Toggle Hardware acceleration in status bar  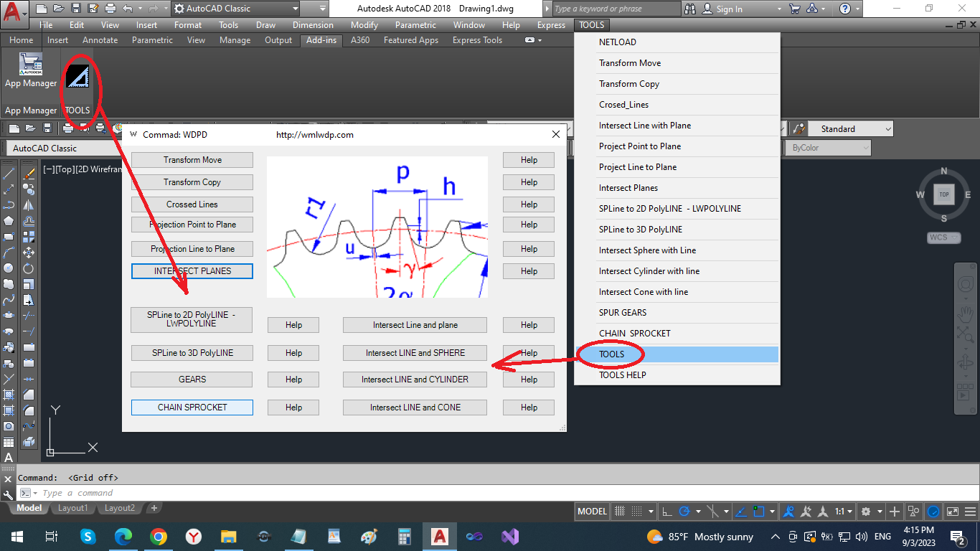click(x=933, y=512)
